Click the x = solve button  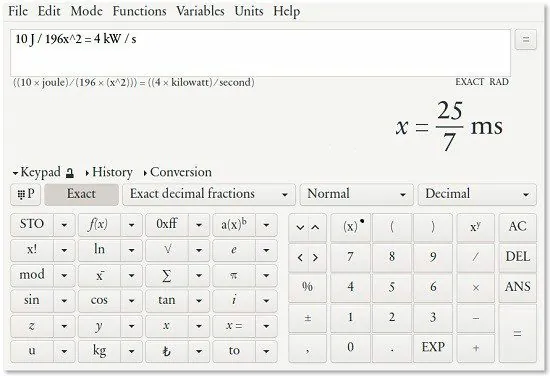(234, 326)
